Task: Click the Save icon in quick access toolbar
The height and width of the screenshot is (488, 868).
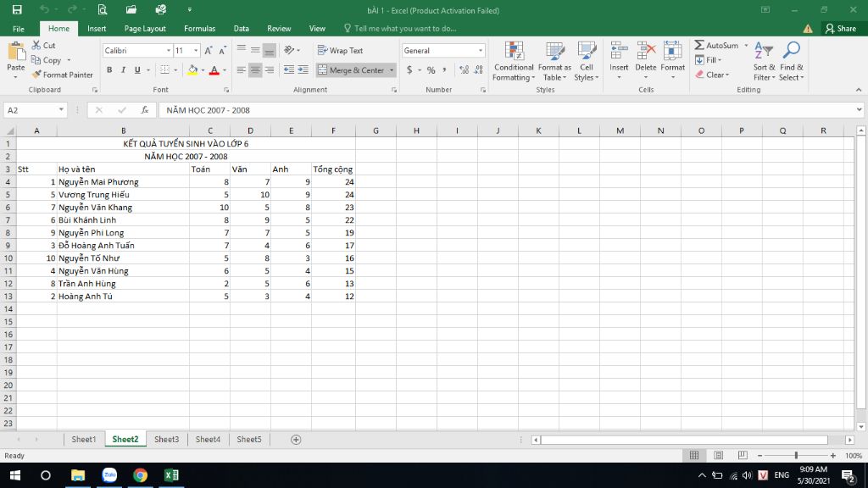Action: click(x=17, y=9)
